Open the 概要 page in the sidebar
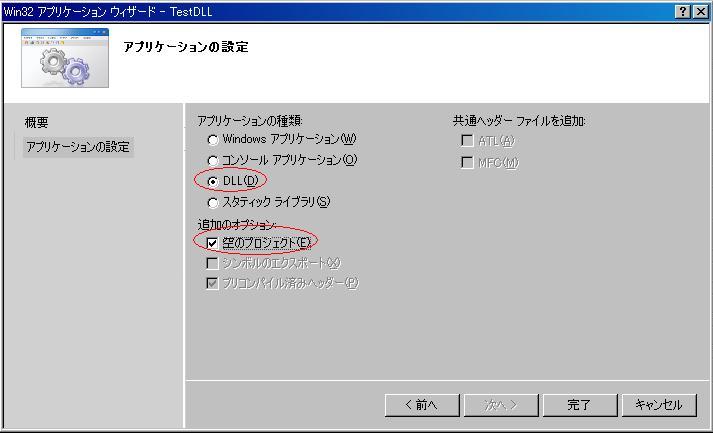This screenshot has width=713, height=433. 37,123
